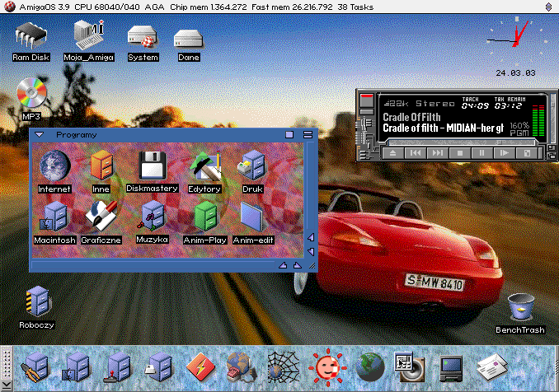559x392 pixels.
Task: Launch the globe with phone icon in dock
Action: tap(242, 368)
